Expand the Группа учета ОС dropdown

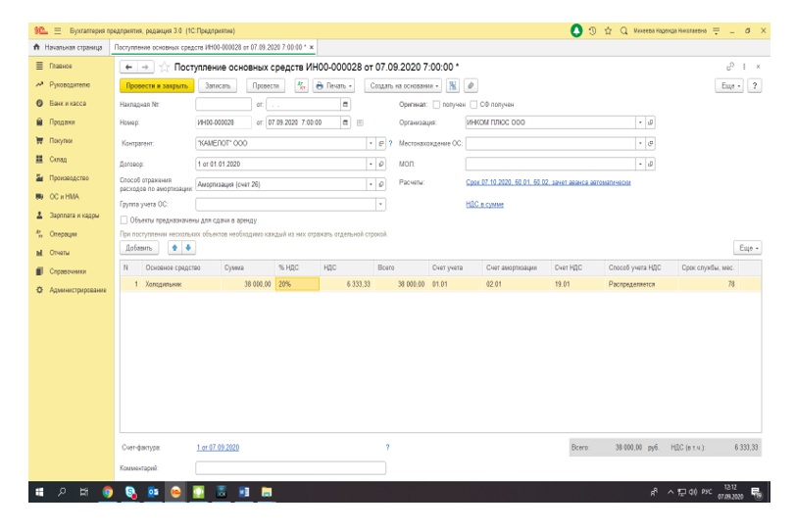380,204
